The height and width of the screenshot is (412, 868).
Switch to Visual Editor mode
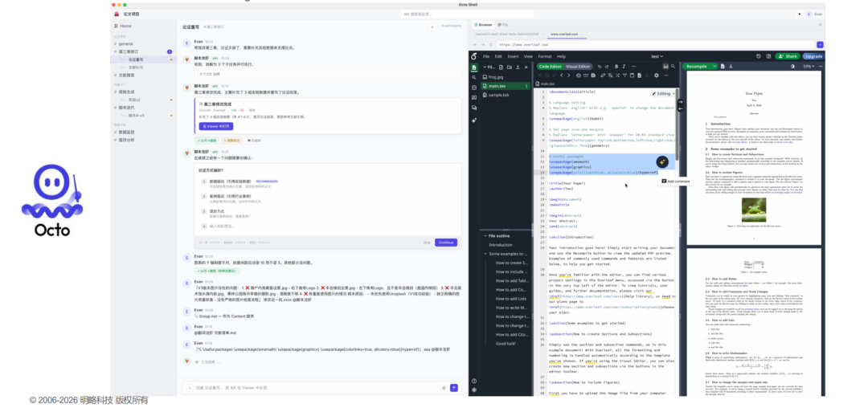coord(577,67)
